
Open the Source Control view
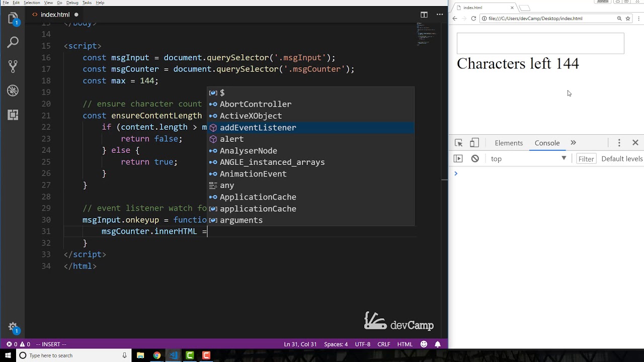13,66
